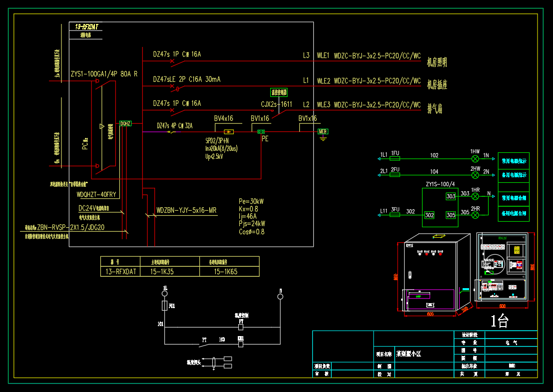Image resolution: width=553 pixels, height=392 pixels.
Task: Select the green DQHZ box
Action: [x=125, y=124]
